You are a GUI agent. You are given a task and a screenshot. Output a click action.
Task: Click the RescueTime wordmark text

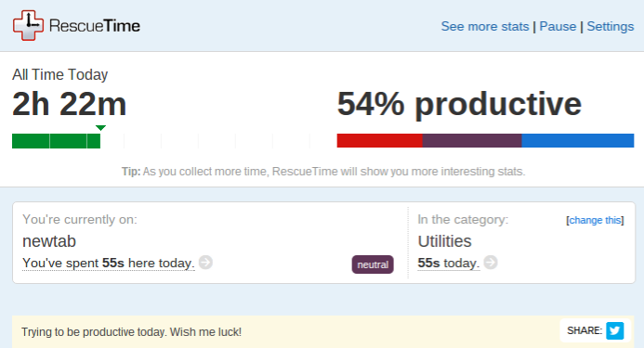pos(95,26)
